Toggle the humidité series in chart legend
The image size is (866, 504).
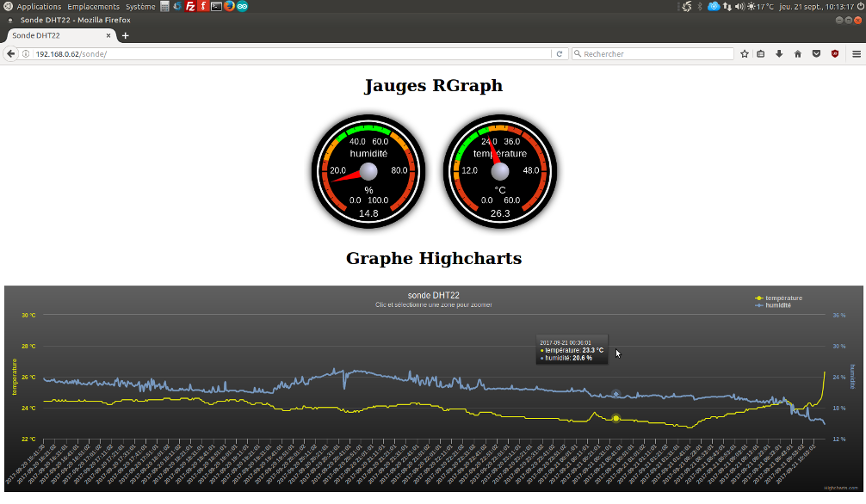777,305
